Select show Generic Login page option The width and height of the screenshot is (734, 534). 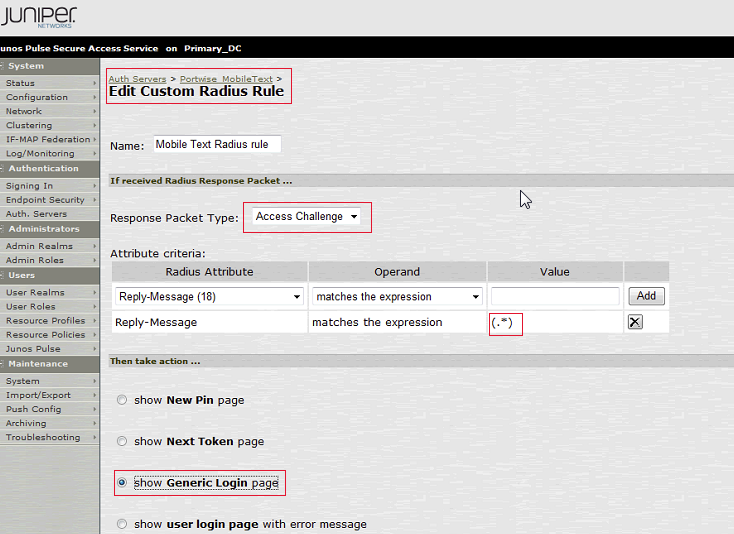tap(123, 483)
